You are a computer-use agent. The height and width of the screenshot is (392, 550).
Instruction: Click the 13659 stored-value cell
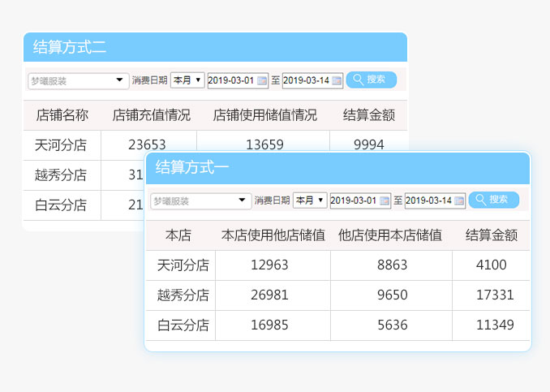264,145
